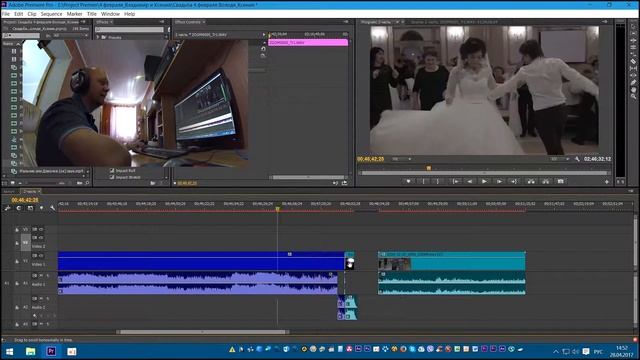Click the timeline Add Marker icon

pos(41,208)
